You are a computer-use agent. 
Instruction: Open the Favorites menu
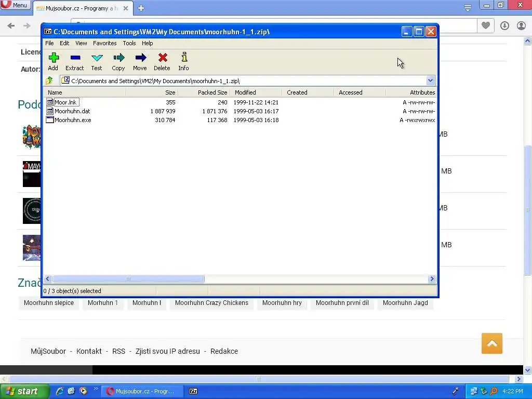(x=104, y=43)
